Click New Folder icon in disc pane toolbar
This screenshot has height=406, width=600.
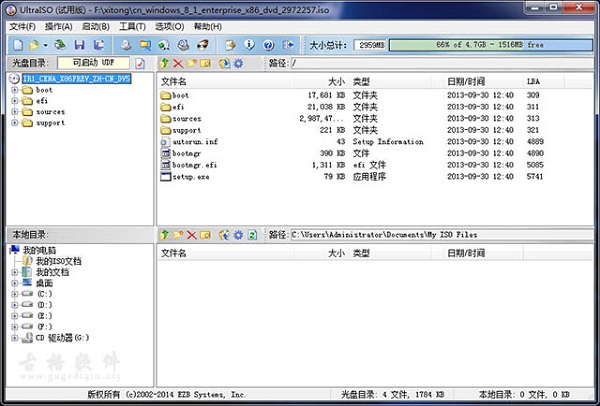(x=192, y=63)
